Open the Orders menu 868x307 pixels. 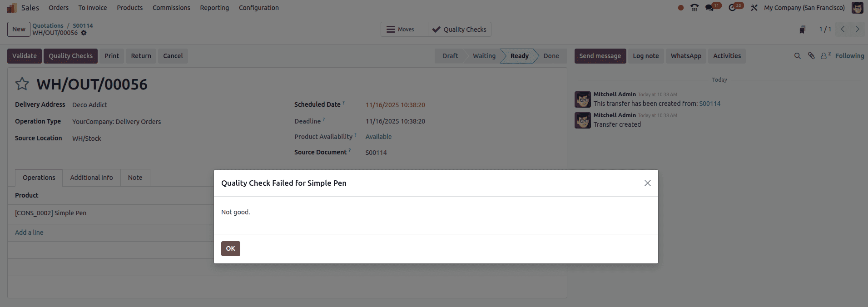59,8
